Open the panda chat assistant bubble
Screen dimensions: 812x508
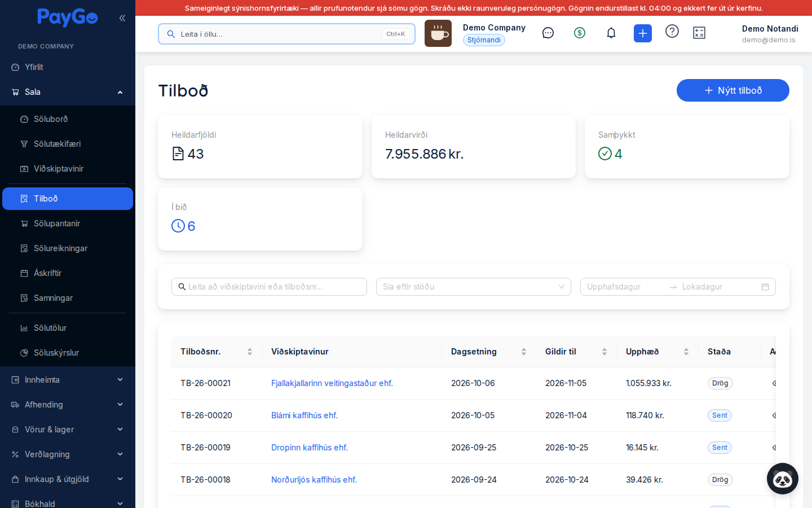click(783, 479)
